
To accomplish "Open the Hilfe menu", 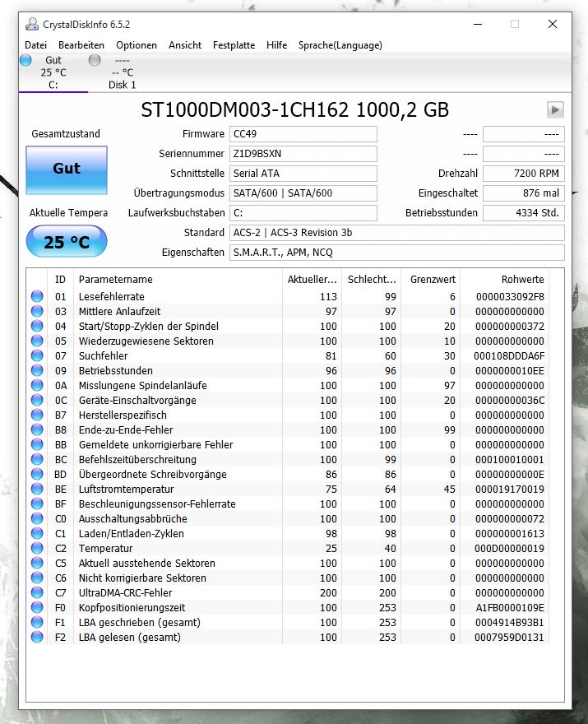I will (x=276, y=45).
